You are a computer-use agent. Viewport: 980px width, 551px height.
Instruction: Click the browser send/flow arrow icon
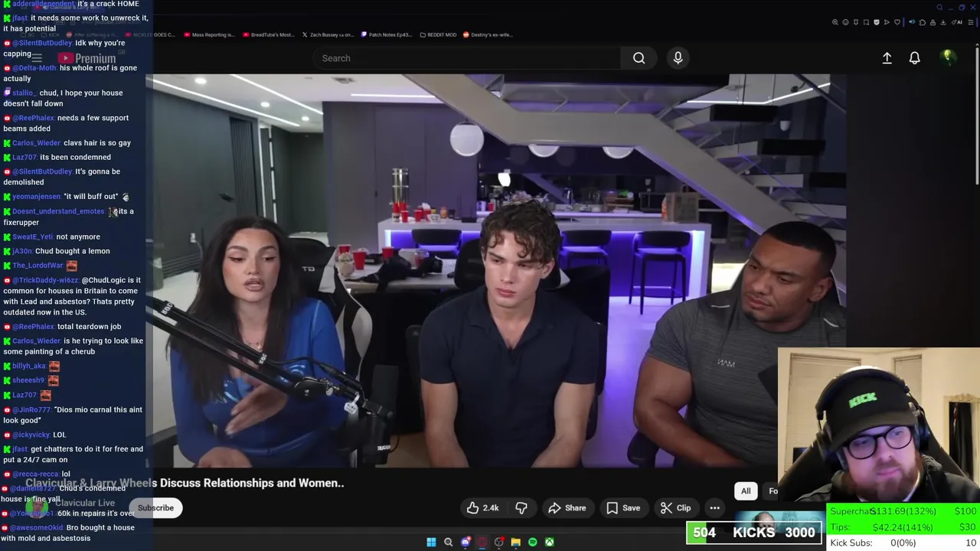point(887,22)
